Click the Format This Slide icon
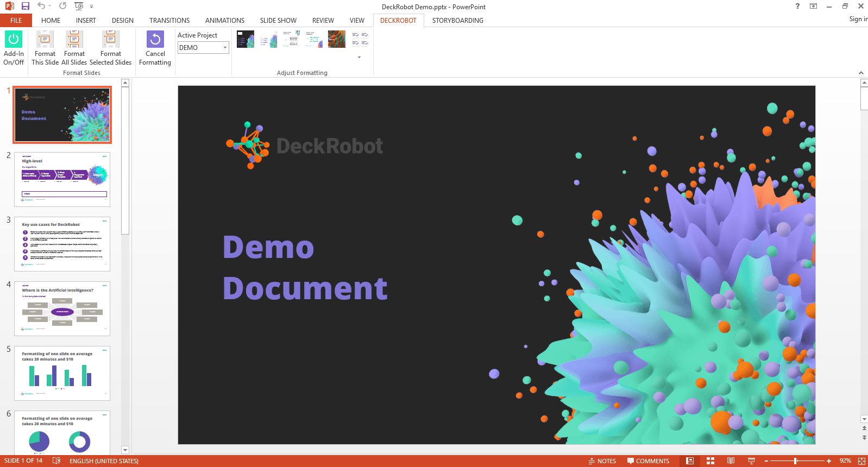The height and width of the screenshot is (467, 868). [x=45, y=40]
